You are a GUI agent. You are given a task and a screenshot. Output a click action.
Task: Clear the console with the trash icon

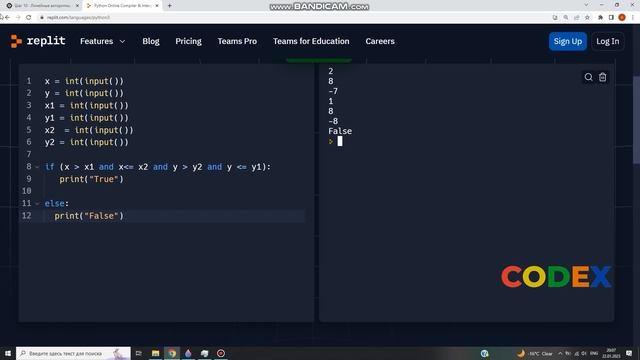602,77
